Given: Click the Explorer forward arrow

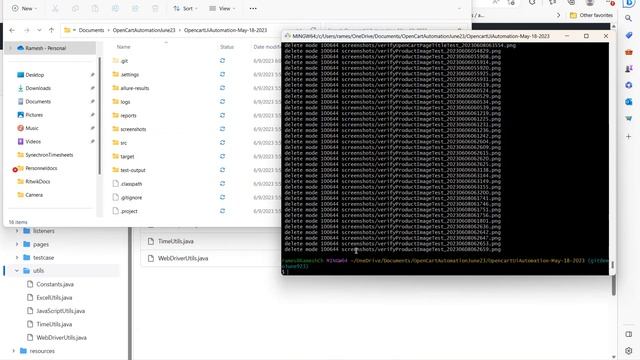Looking at the screenshot, I should click(27, 30).
